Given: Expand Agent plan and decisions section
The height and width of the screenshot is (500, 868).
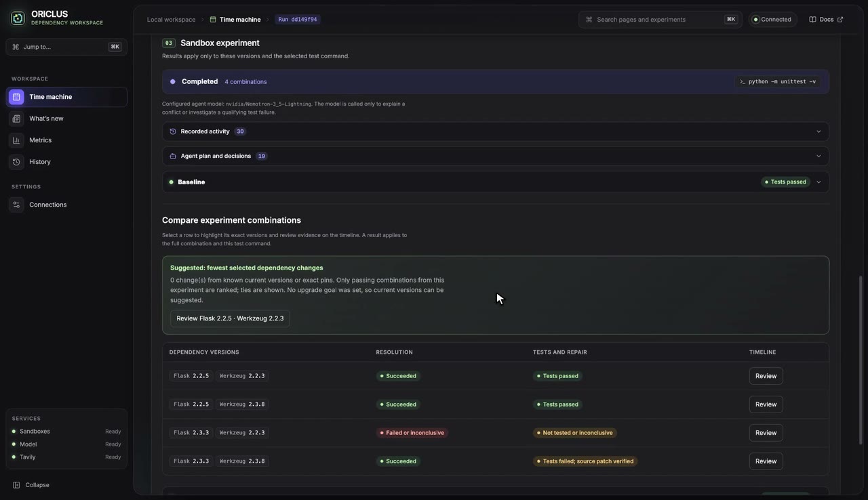Looking at the screenshot, I should (495, 156).
